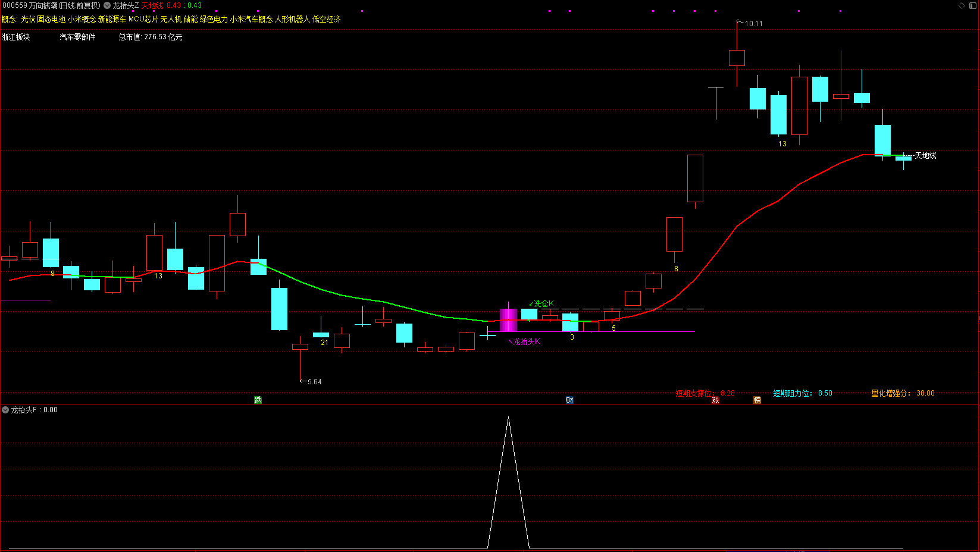Click the white spike peak in 龙抬头F panel
The width and height of the screenshot is (980, 552).
508,418
